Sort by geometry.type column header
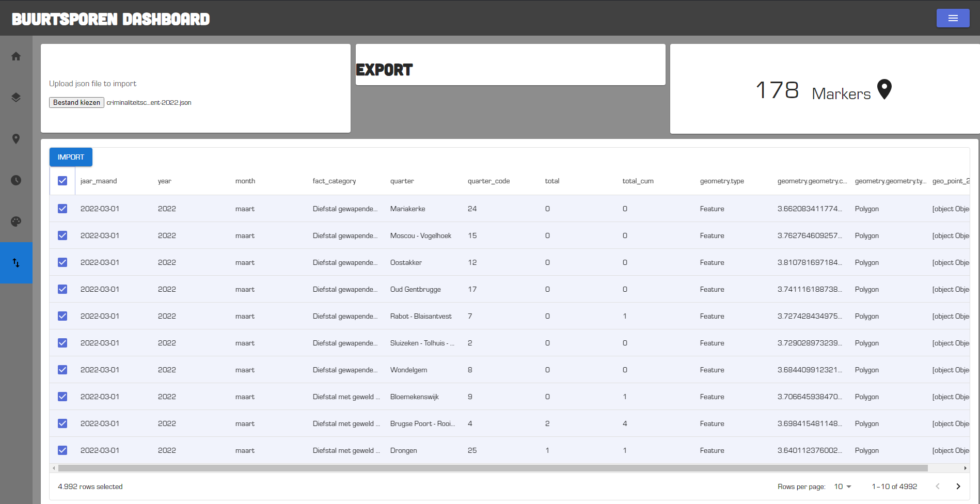Screen dimensions: 980x504 tap(722, 181)
